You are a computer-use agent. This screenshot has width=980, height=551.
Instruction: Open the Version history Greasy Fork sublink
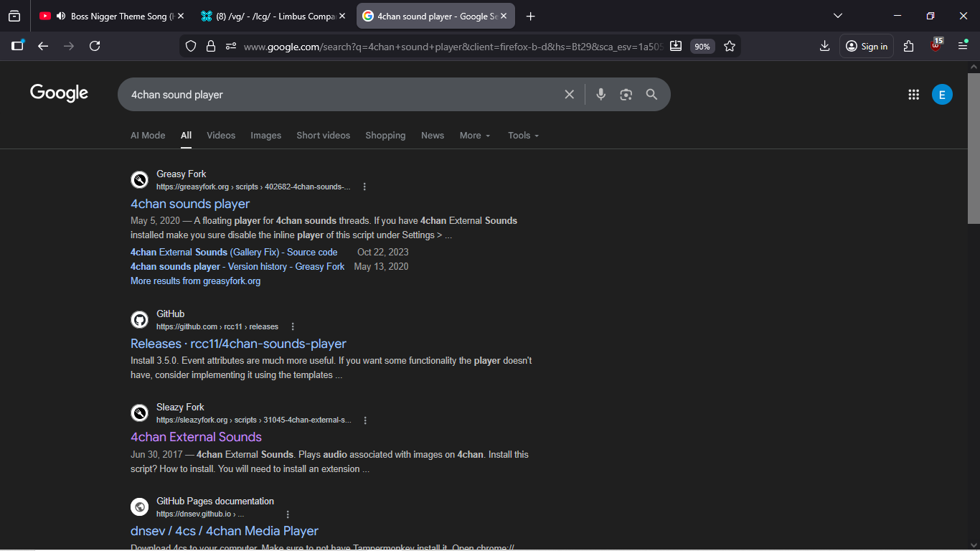[237, 266]
